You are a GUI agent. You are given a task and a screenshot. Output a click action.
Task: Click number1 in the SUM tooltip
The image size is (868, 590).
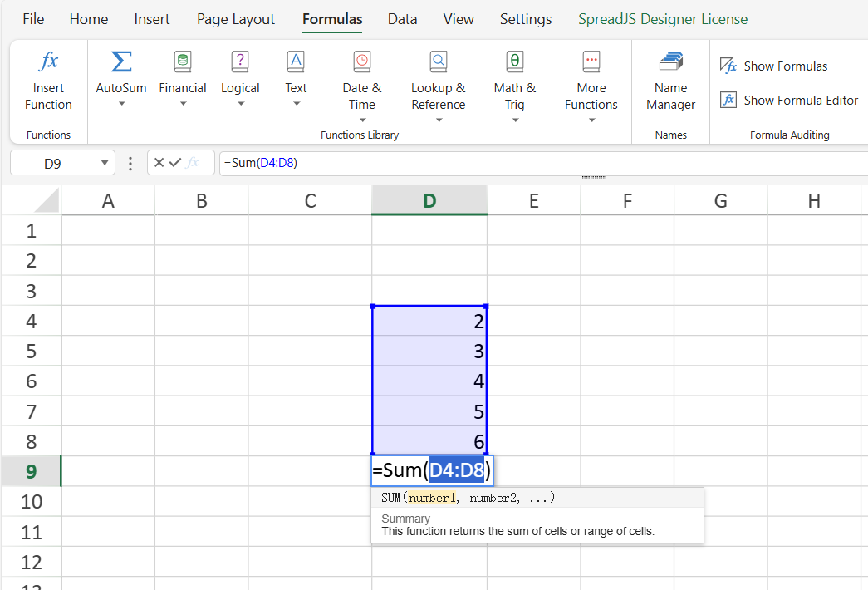pyautogui.click(x=433, y=498)
